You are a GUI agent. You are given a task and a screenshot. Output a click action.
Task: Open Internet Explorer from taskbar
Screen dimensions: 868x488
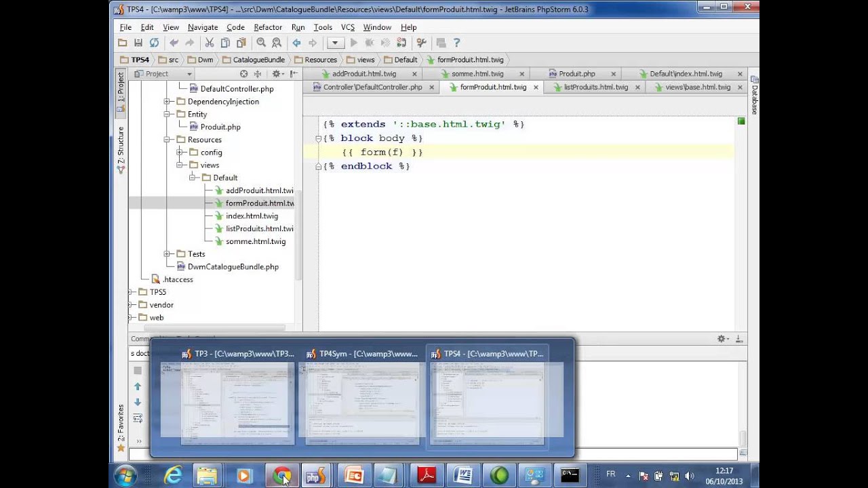pyautogui.click(x=173, y=476)
